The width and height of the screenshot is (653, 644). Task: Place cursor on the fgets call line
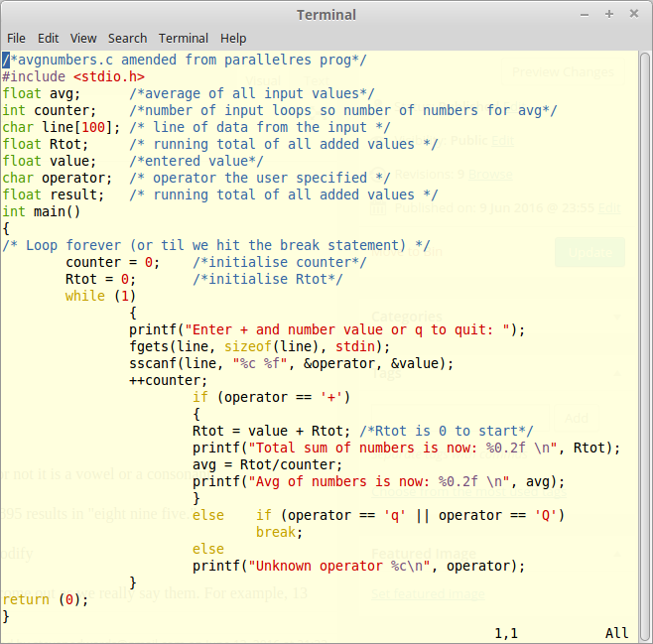(260, 346)
